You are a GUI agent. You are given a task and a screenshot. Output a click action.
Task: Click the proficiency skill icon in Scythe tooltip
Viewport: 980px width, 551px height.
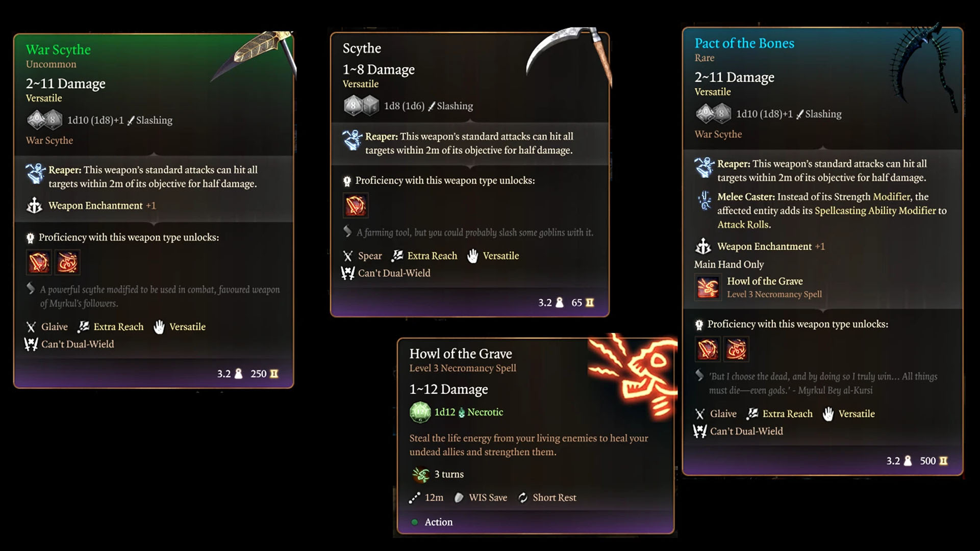click(356, 205)
